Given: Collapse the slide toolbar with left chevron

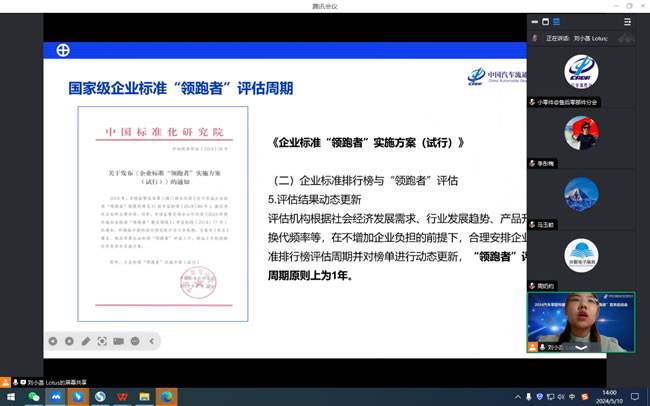Looking at the screenshot, I should pos(154,341).
